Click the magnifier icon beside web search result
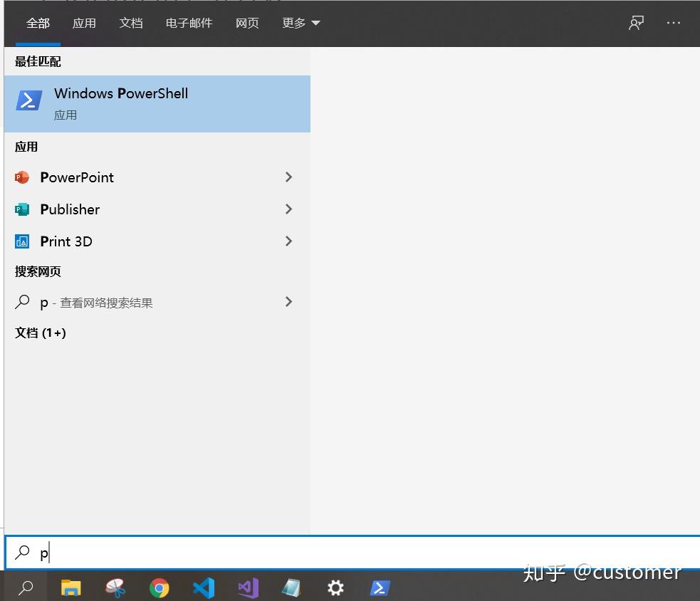 pos(22,303)
